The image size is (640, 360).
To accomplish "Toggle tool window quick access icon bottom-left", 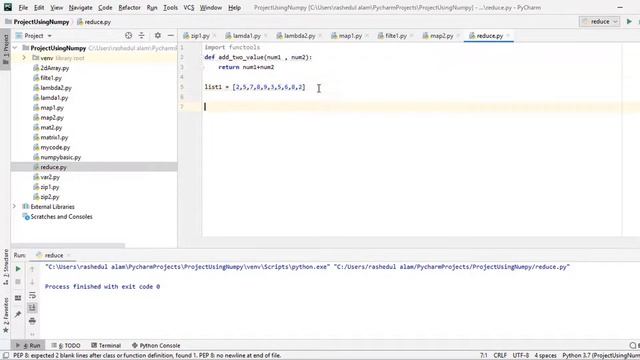I will [x=5, y=356].
